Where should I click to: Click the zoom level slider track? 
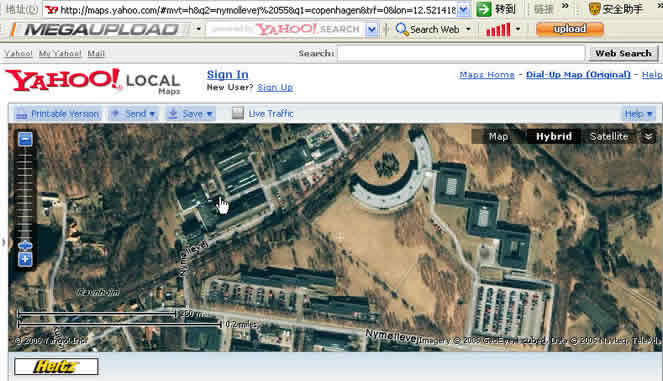click(x=25, y=194)
